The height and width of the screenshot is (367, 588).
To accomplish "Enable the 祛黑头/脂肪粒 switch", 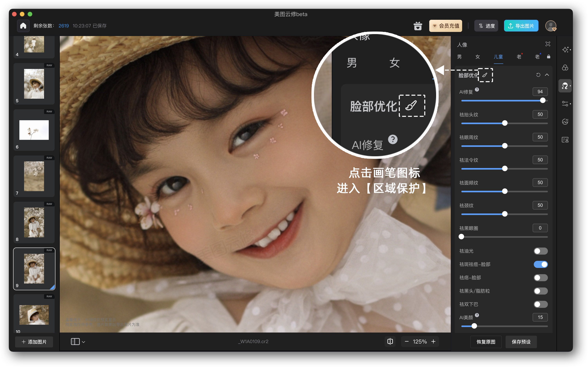I will click(x=540, y=291).
